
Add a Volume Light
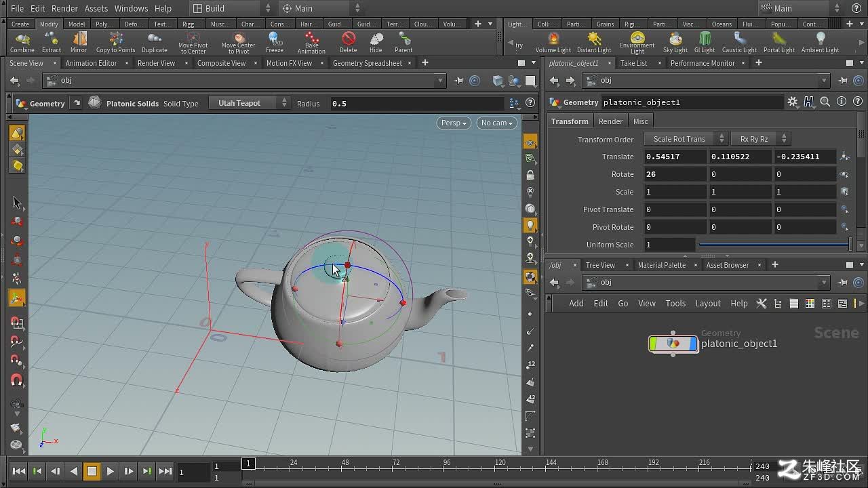point(553,43)
